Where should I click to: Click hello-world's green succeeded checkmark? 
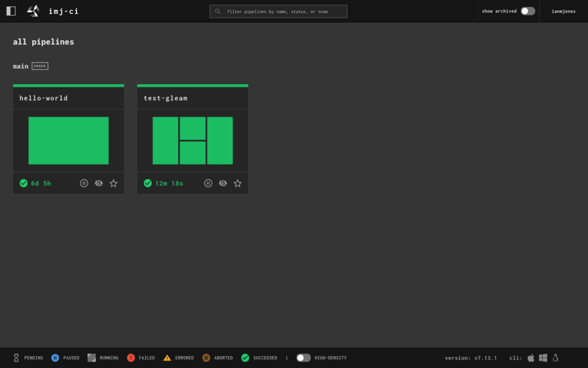tap(24, 183)
